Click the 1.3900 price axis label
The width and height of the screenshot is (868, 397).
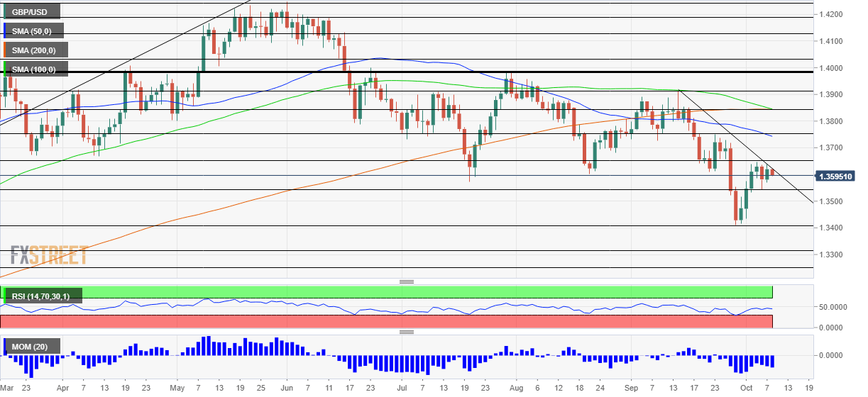830,94
